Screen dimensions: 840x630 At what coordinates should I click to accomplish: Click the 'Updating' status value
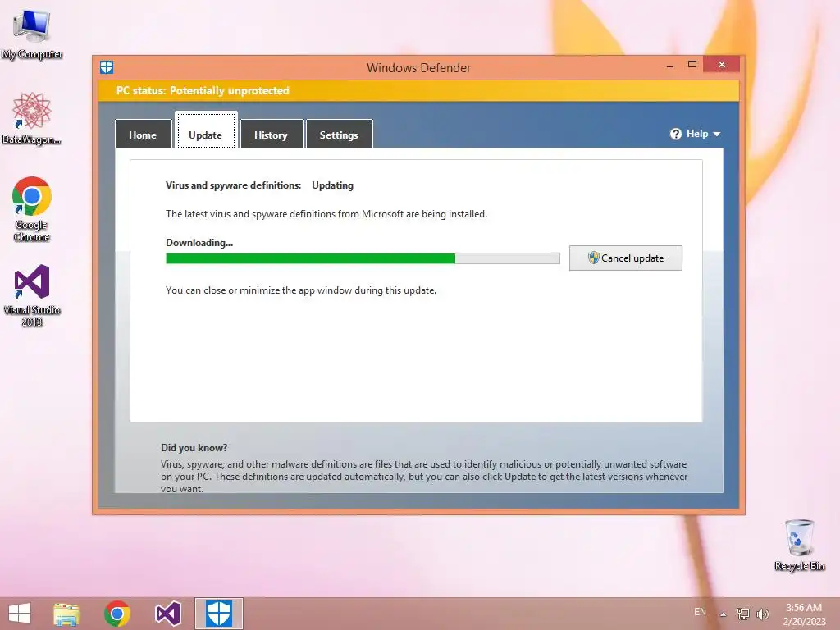(x=333, y=185)
